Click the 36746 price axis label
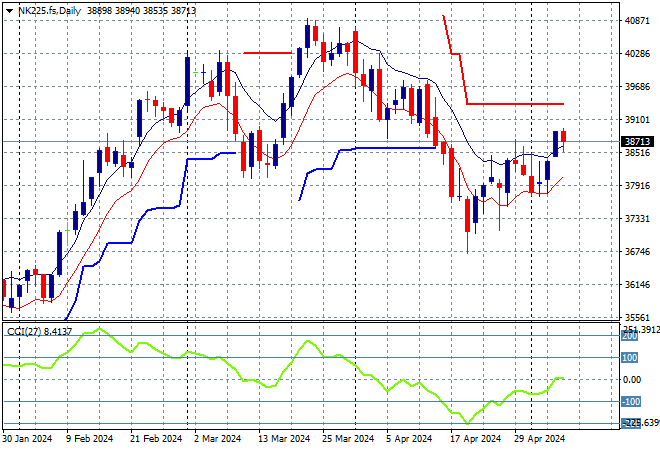 pos(637,252)
